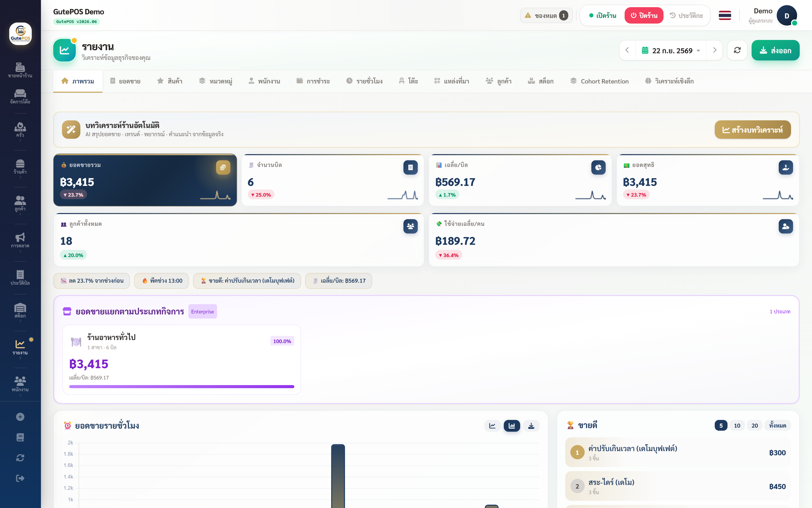Image resolution: width=812 pixels, height=508 pixels.
Task: Click ค่าปรับเกินเวลา best seller row
Action: click(x=678, y=452)
